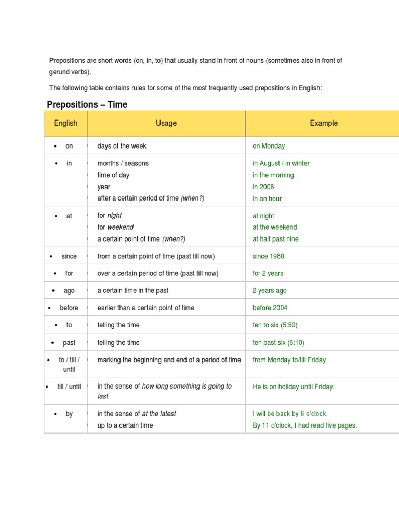Click 'in August / in winter' example
The height and width of the screenshot is (532, 399).
click(x=281, y=163)
